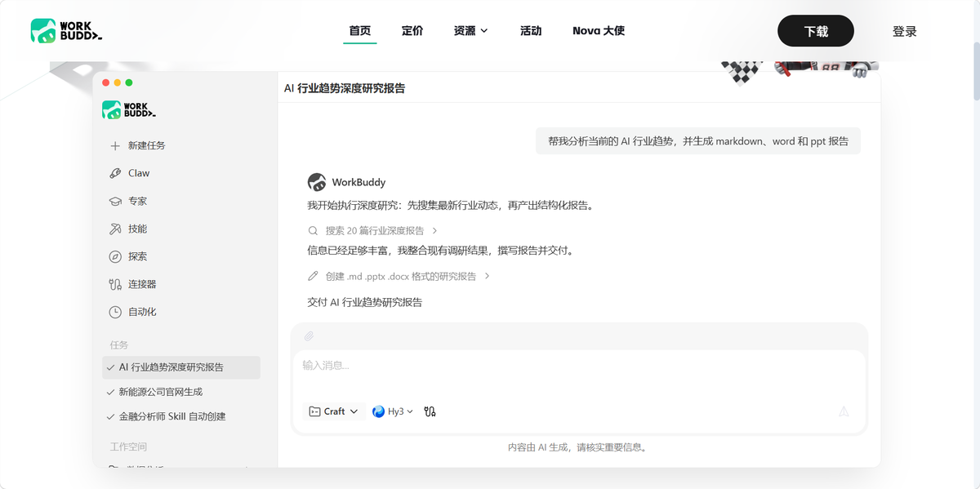Open the Craft mode dropdown
The image size is (980, 489).
click(x=332, y=411)
